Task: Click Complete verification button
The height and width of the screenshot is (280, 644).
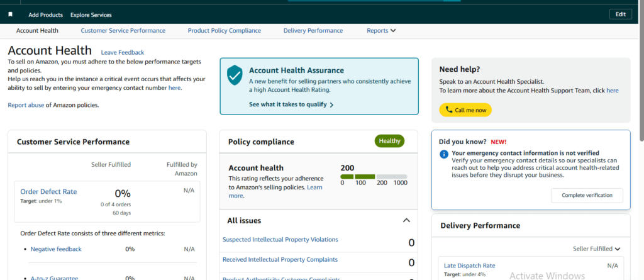Action: point(587,195)
